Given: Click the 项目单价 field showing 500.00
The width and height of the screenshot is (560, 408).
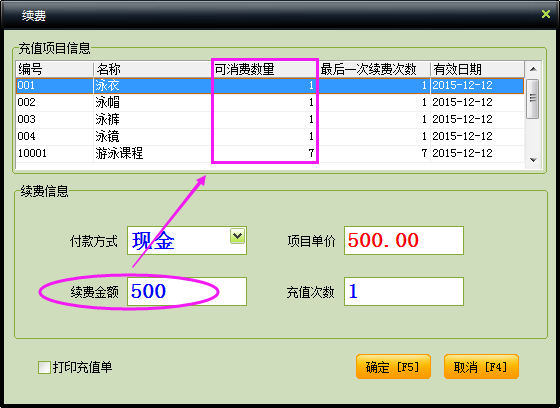Looking at the screenshot, I should (x=404, y=240).
